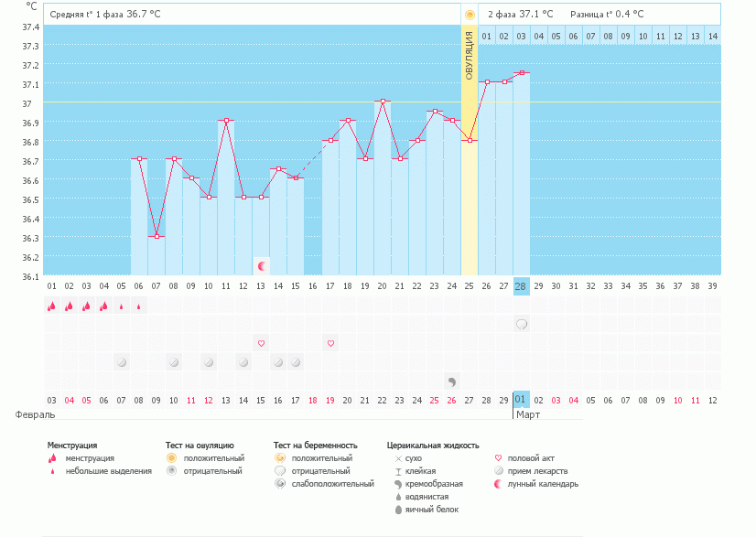
Task: Click negative pregnancy test icon on day 28
Action: (522, 325)
